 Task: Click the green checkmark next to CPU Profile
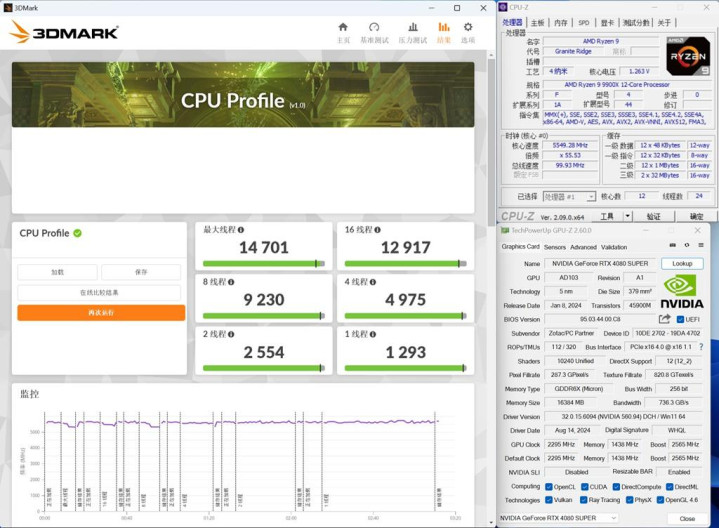tap(77, 233)
